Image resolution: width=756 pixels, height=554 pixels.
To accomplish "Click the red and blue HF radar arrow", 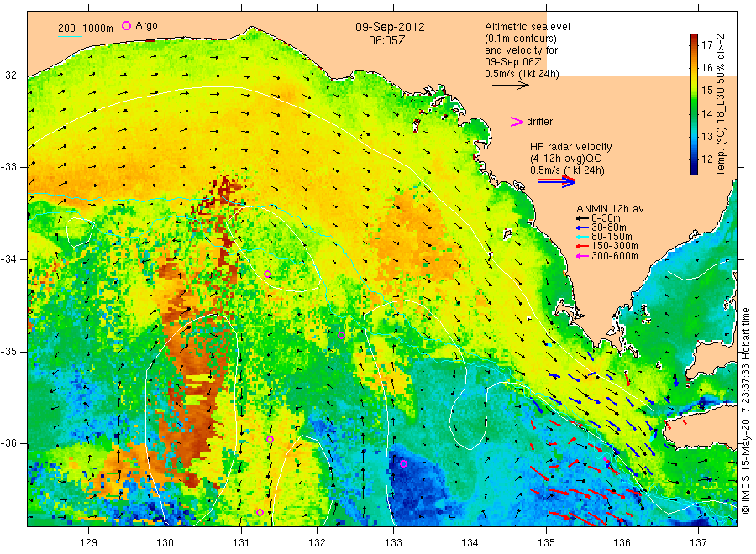I will (556, 181).
